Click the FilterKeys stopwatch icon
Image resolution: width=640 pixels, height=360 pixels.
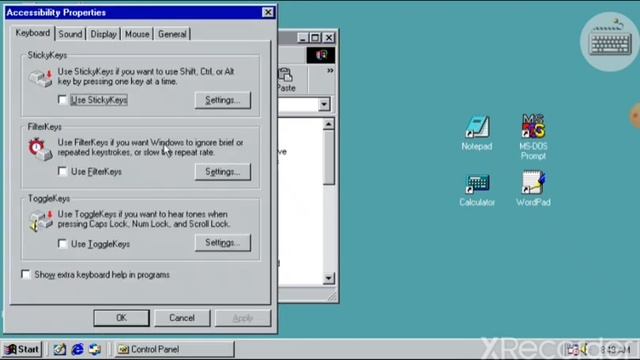coord(40,149)
